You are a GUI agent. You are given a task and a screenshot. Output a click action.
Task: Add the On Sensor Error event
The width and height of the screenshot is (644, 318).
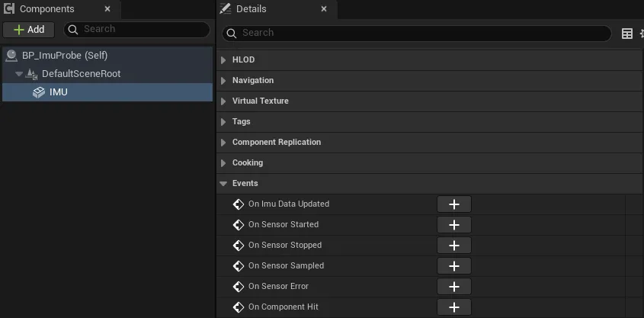point(453,287)
